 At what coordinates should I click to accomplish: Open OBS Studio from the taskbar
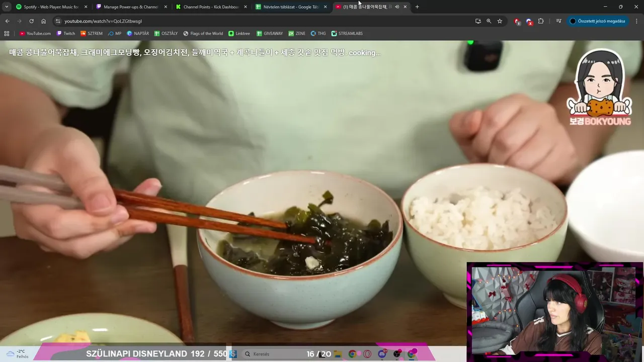397,353
